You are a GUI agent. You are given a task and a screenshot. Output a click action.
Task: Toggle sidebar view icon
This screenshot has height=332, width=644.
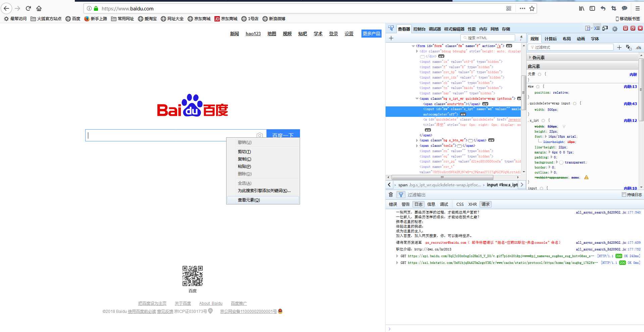(592, 8)
